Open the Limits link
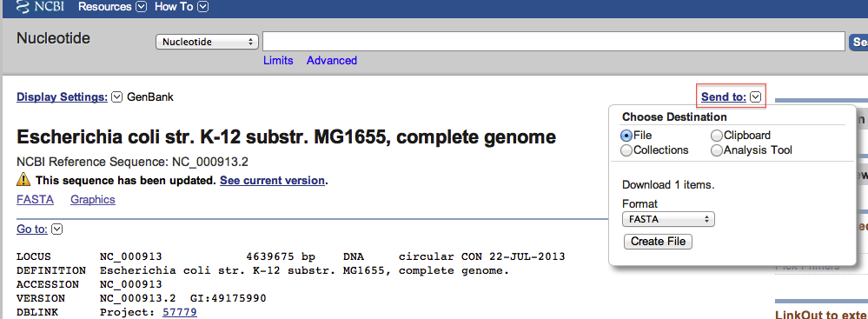This screenshot has width=868, height=319. coord(278,60)
